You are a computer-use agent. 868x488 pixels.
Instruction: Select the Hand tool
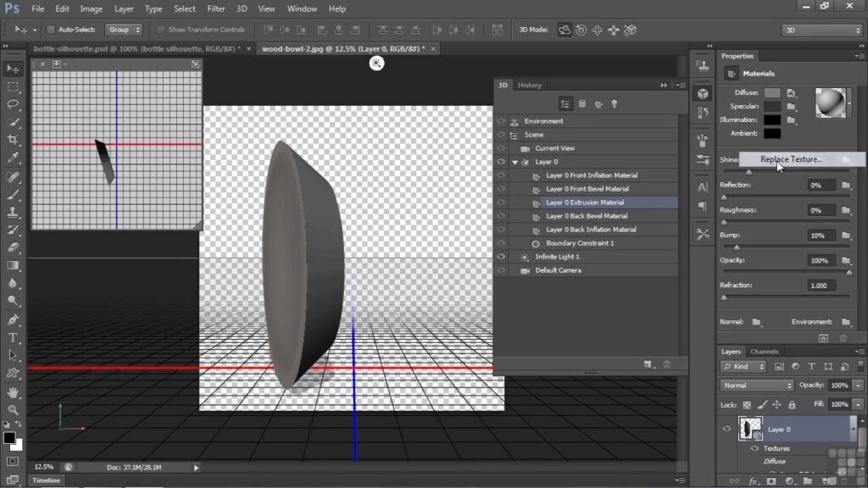(x=14, y=392)
